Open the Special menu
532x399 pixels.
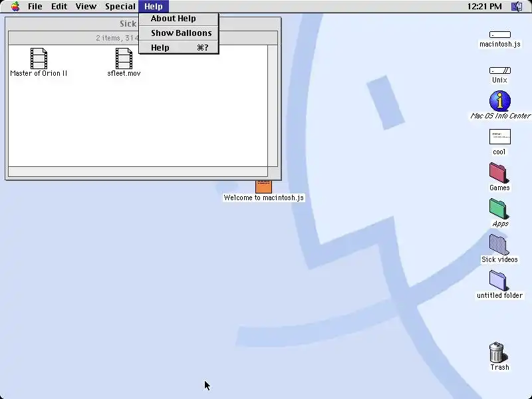pyautogui.click(x=120, y=6)
